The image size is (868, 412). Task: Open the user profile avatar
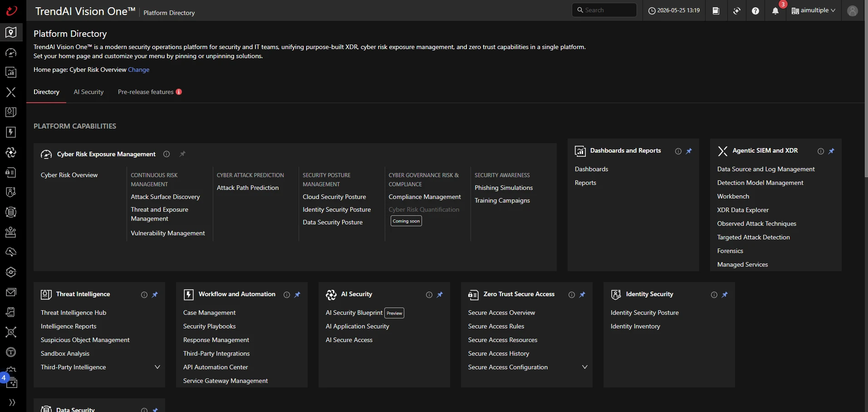point(853,10)
